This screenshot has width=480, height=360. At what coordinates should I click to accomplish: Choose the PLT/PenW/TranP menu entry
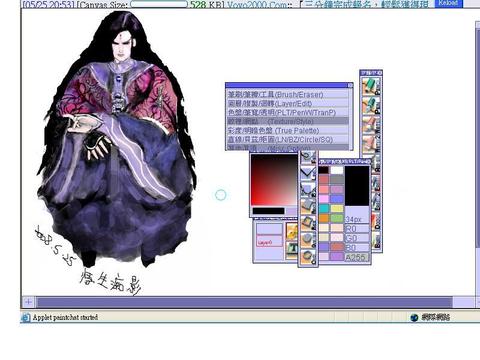coord(288,113)
